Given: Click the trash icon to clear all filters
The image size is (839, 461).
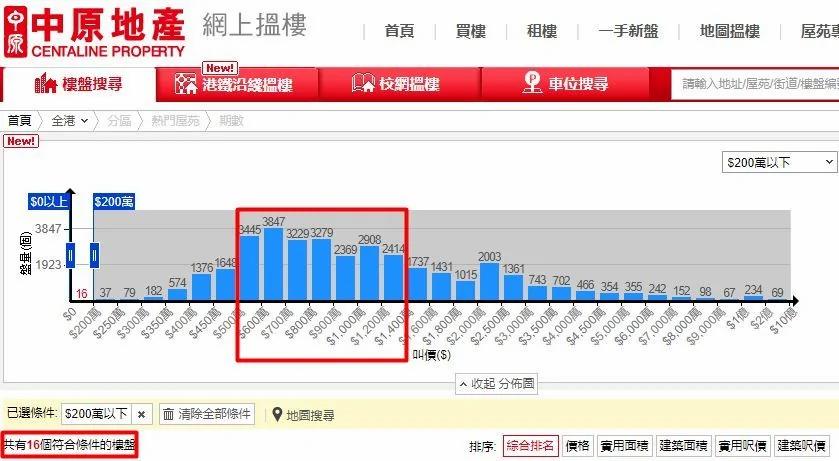Looking at the screenshot, I should tap(168, 414).
